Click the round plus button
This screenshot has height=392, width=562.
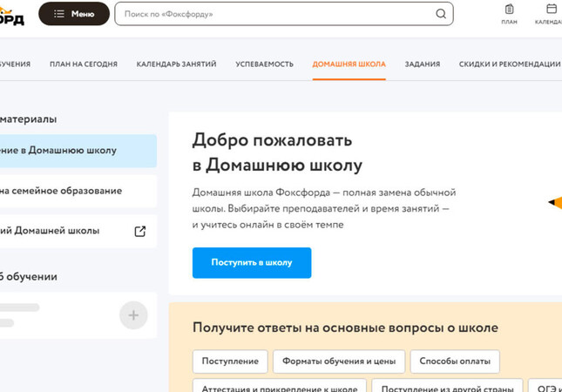[133, 315]
